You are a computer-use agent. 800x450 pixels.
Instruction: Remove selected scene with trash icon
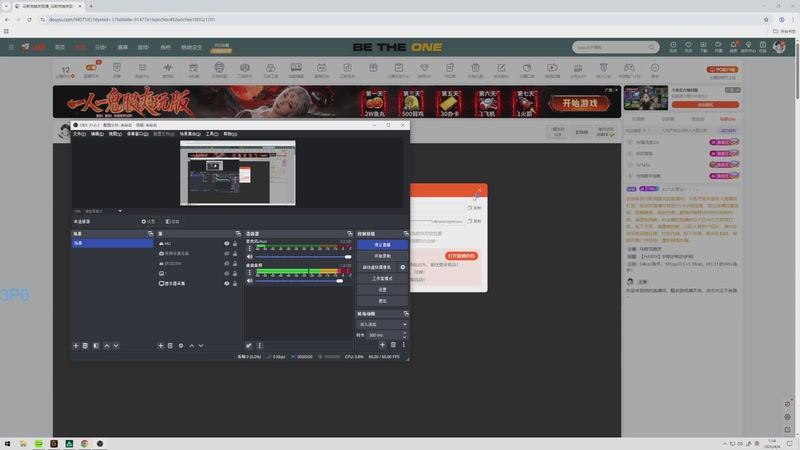coord(85,346)
